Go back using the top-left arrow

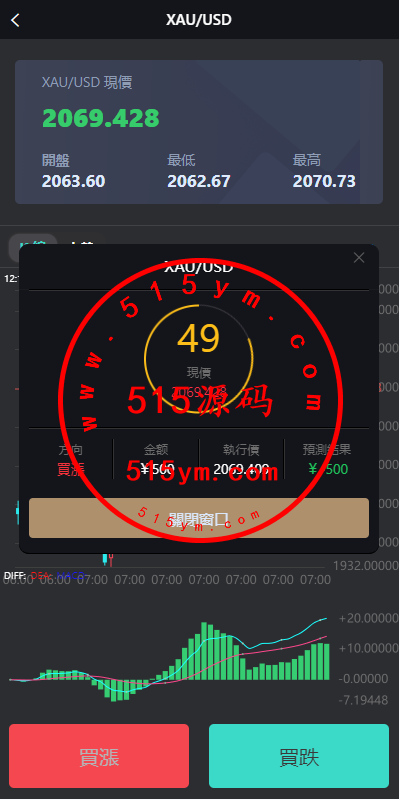(x=15, y=20)
